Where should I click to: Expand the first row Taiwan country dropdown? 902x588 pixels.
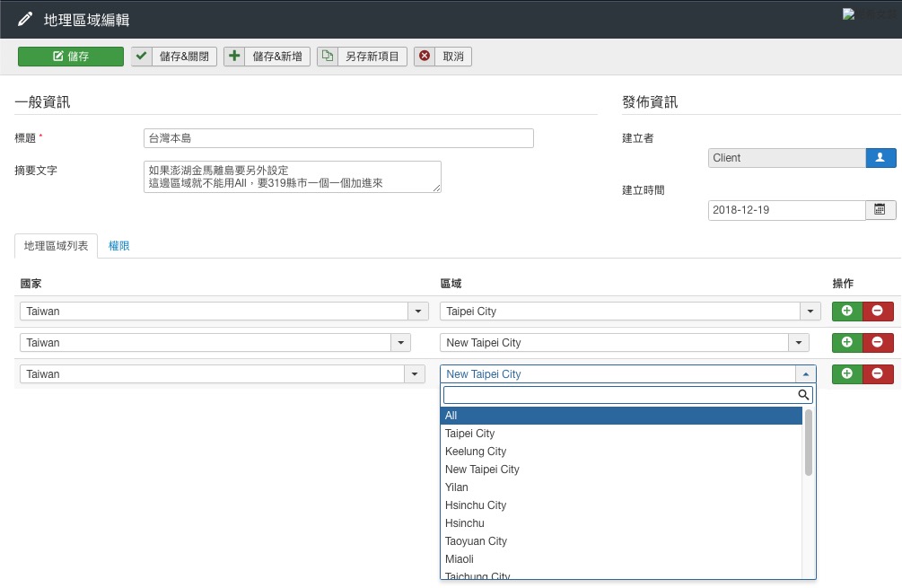223,312
